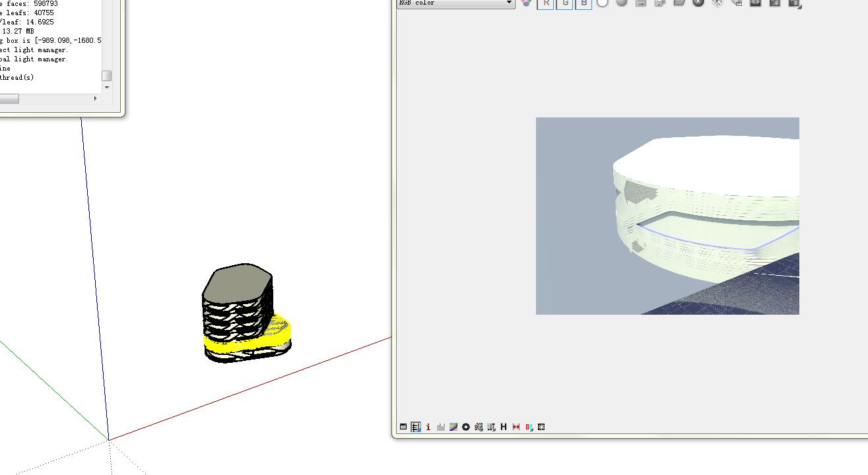The image size is (868, 475).
Task: Click the rendered building image preview
Action: point(667,216)
